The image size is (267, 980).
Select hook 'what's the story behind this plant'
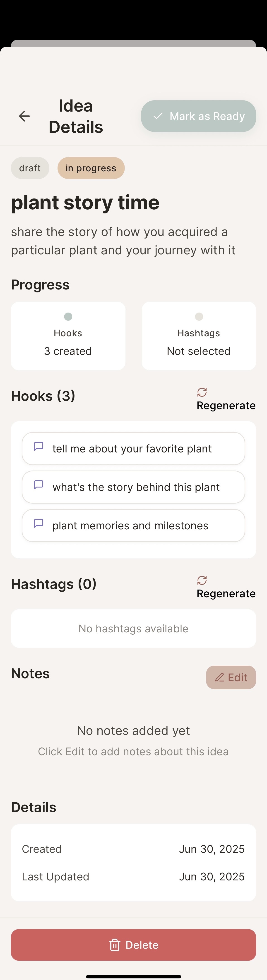click(x=136, y=487)
